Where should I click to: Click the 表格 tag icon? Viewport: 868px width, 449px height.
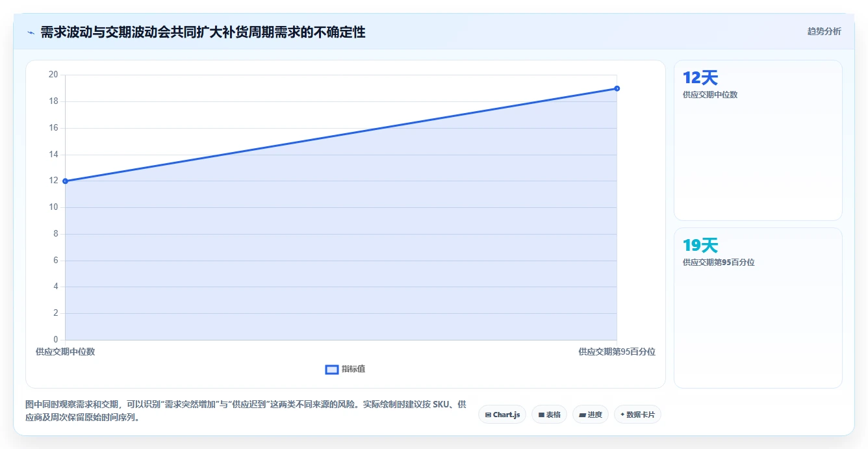coord(541,415)
